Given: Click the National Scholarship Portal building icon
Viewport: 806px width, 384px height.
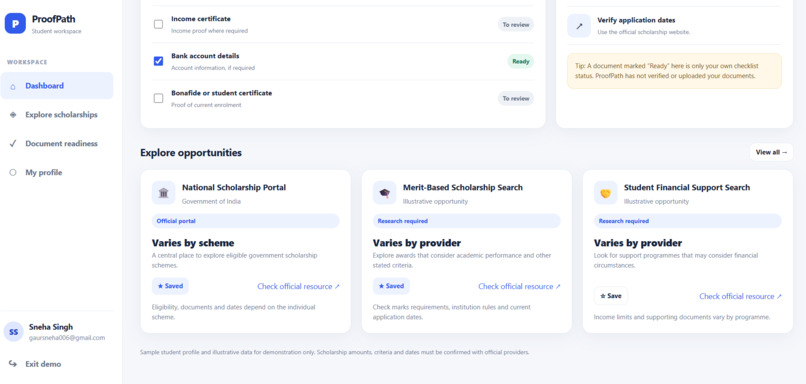Looking at the screenshot, I should pos(163,193).
